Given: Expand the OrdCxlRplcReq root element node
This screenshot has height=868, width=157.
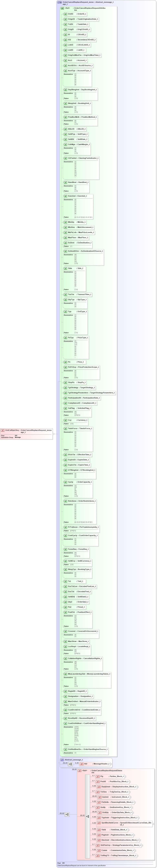Looking at the screenshot, I should click(x=54, y=434).
